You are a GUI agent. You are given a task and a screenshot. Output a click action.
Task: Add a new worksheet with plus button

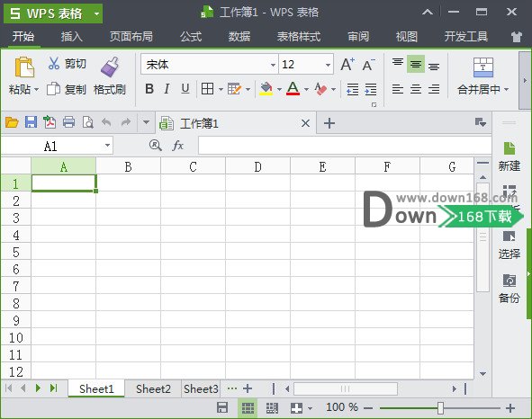coord(248,388)
